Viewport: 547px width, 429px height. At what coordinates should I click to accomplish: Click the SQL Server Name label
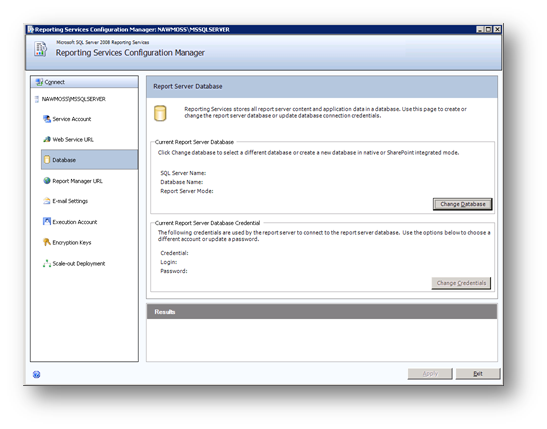(183, 173)
